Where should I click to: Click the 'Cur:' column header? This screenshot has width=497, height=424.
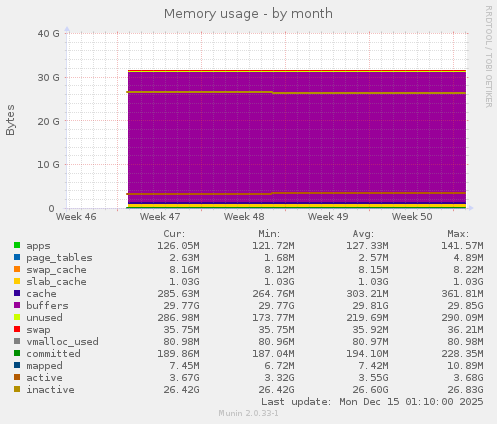(x=174, y=234)
